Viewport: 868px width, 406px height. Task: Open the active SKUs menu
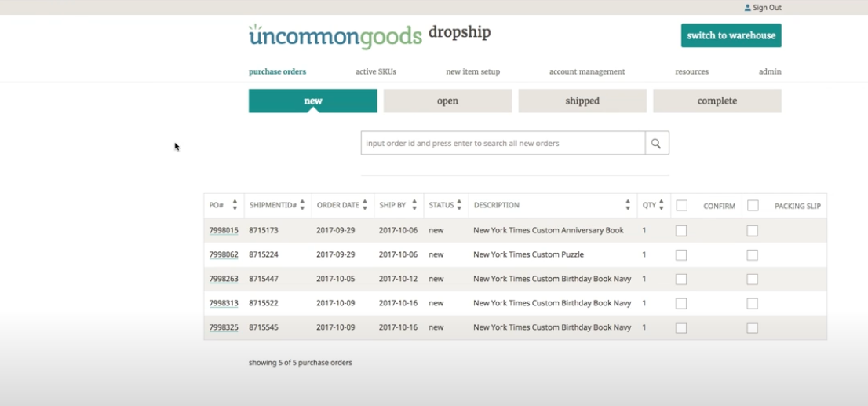376,71
